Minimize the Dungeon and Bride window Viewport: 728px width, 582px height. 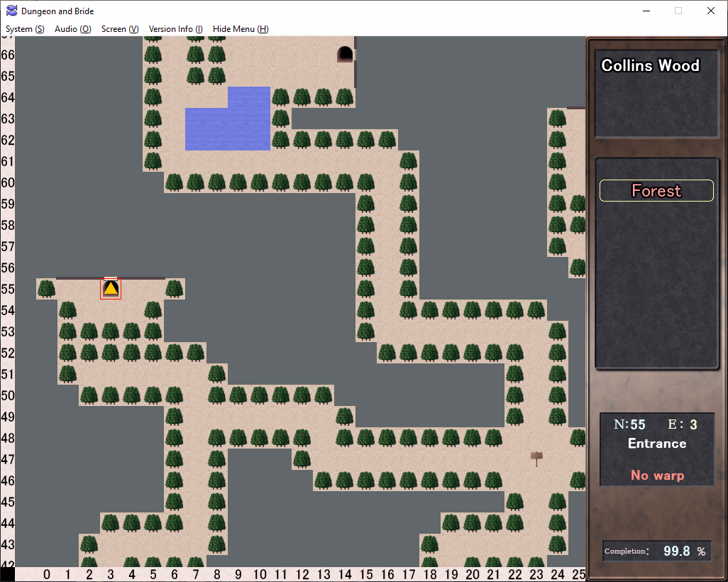[646, 11]
